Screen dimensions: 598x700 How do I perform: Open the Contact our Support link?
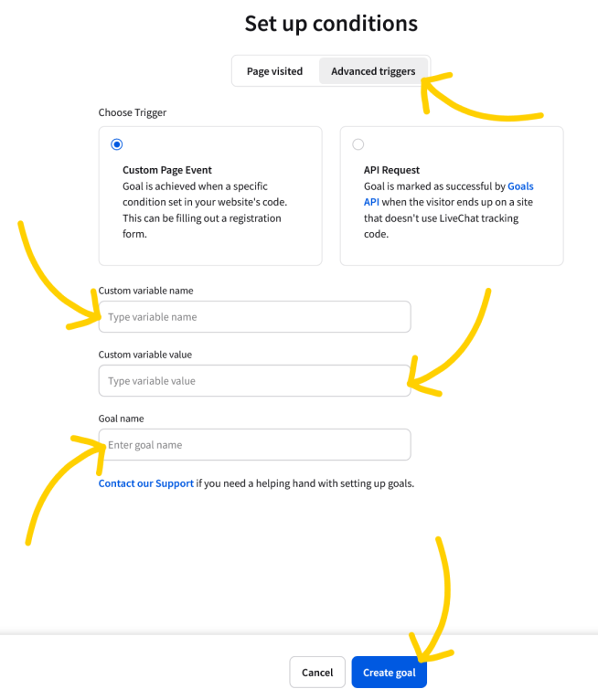pos(146,483)
